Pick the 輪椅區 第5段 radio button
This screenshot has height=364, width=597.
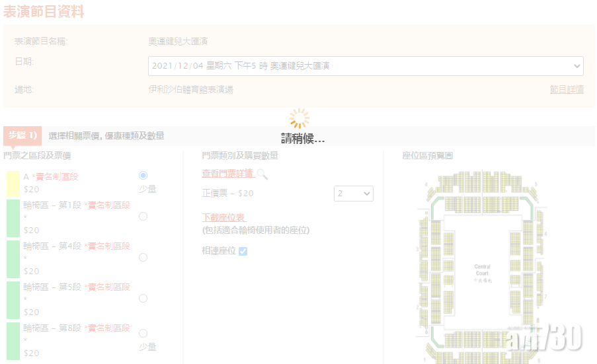pyautogui.click(x=143, y=298)
